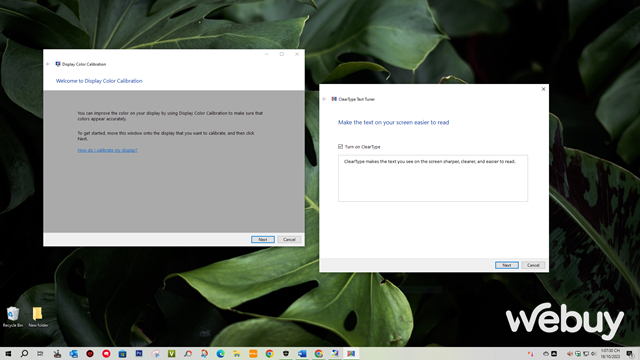Open the Windows Start menu

click(x=8, y=353)
